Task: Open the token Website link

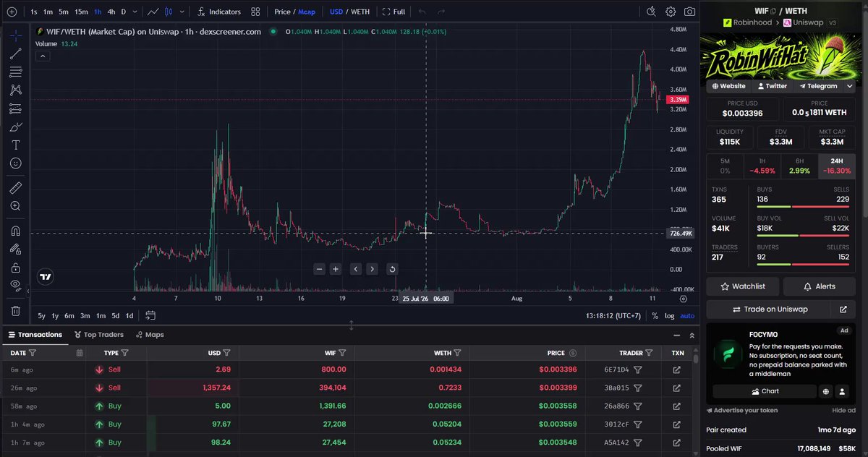Action: pos(728,86)
